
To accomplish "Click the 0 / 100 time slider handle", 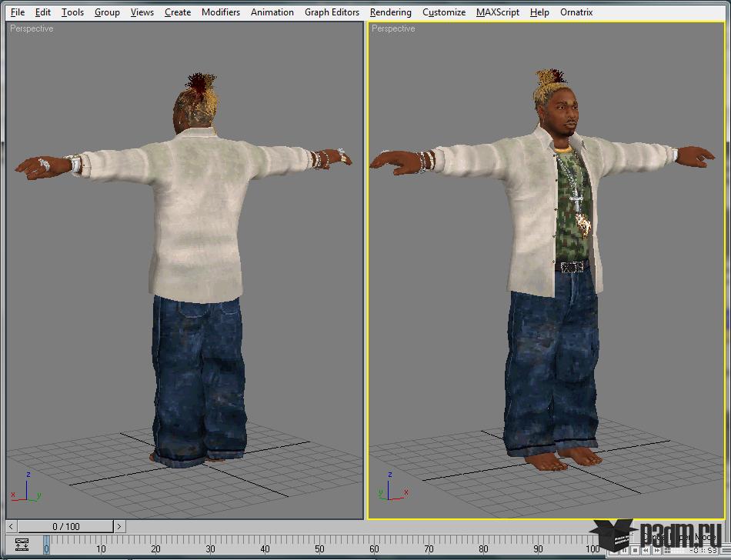I will pyautogui.click(x=65, y=526).
